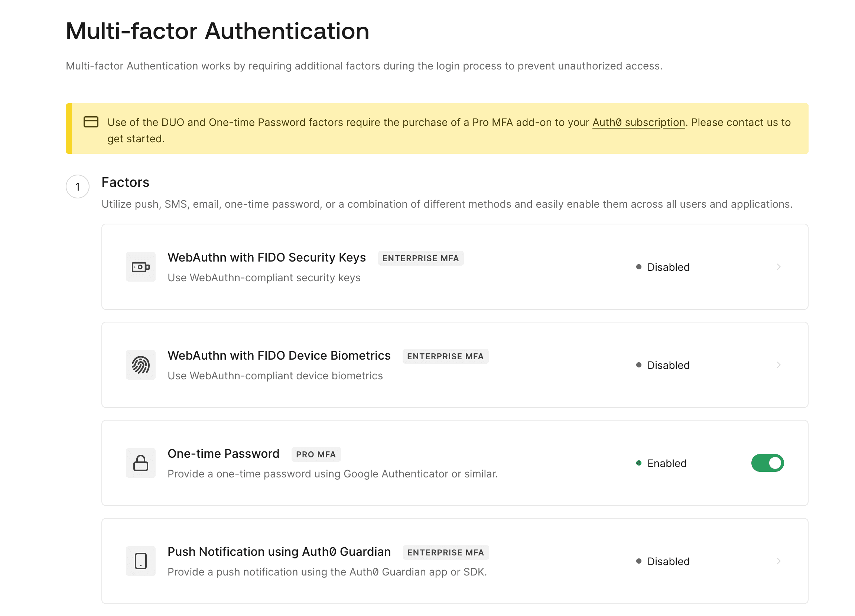The height and width of the screenshot is (616, 855).
Task: Click the Multi-factor Authentication page title
Action: pyautogui.click(x=218, y=31)
